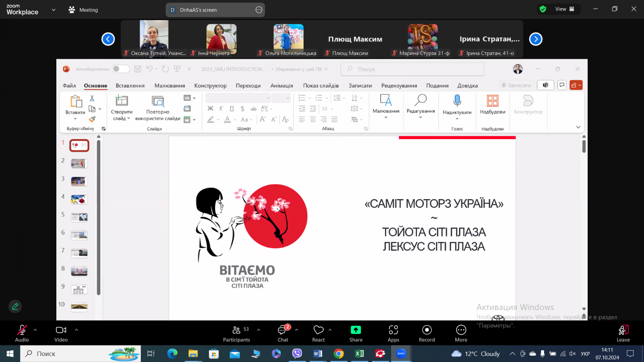644x362 pixels.
Task: Click the Undo arrow in PowerPoint
Action: click(x=149, y=69)
